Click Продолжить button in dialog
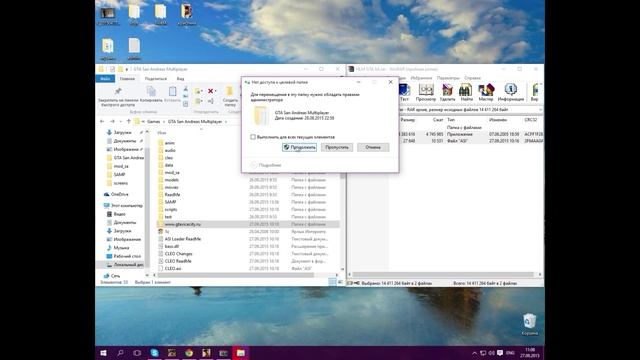The image size is (640, 360). pos(299,147)
